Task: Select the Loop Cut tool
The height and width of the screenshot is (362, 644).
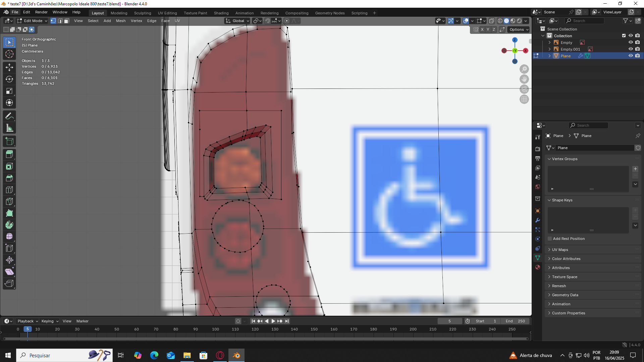Action: pyautogui.click(x=9, y=190)
